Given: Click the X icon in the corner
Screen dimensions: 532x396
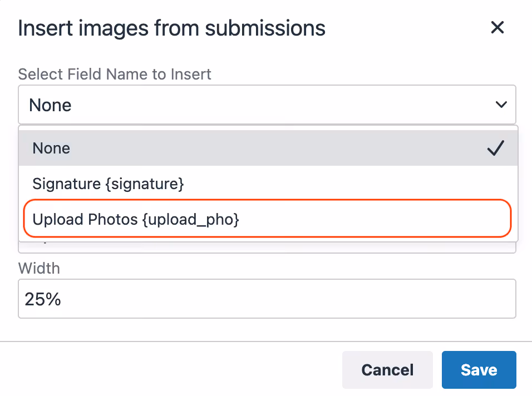Looking at the screenshot, I should tap(497, 27).
